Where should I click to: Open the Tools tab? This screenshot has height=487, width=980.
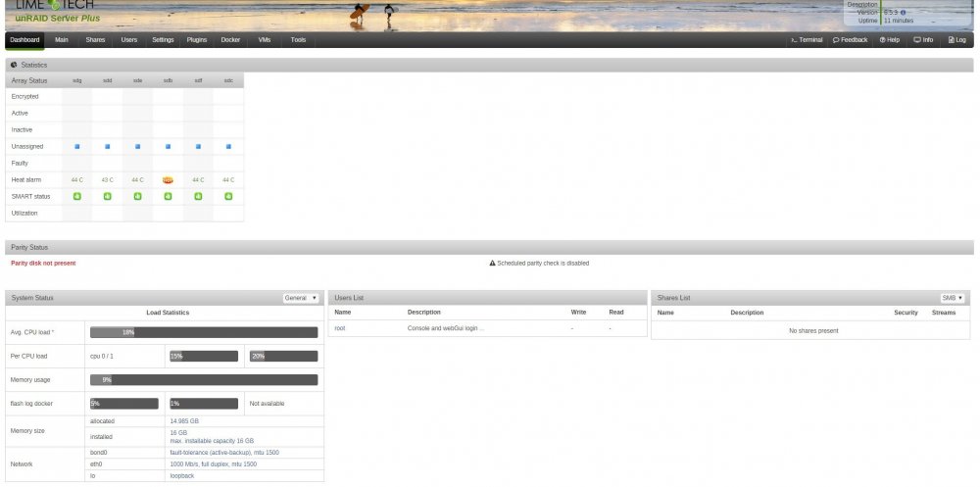tap(298, 40)
